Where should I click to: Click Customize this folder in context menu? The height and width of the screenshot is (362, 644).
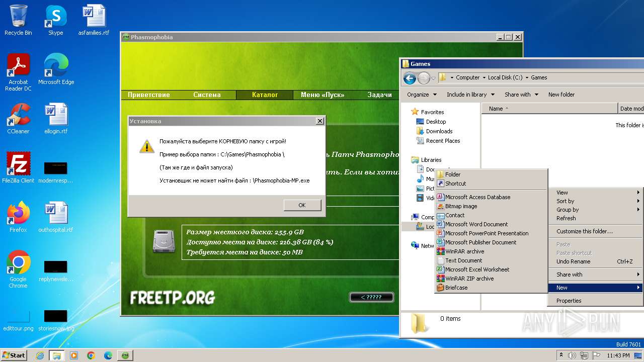click(596, 231)
